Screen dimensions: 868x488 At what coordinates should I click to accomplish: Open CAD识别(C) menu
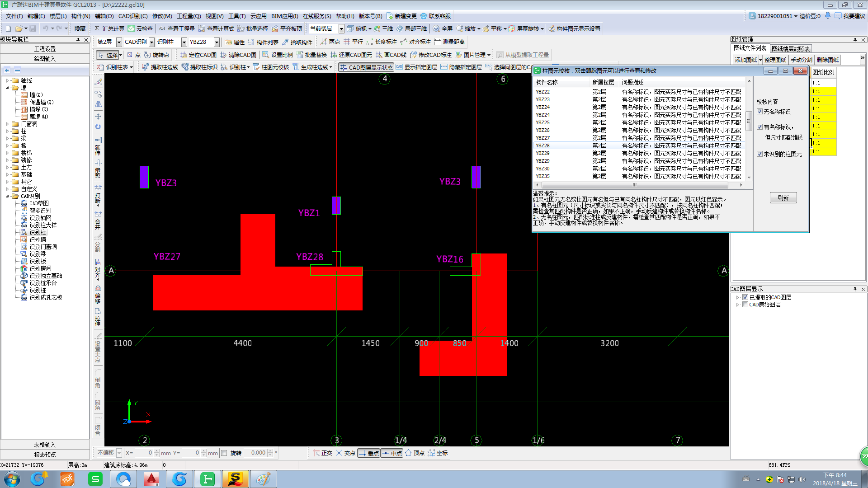[x=133, y=16]
